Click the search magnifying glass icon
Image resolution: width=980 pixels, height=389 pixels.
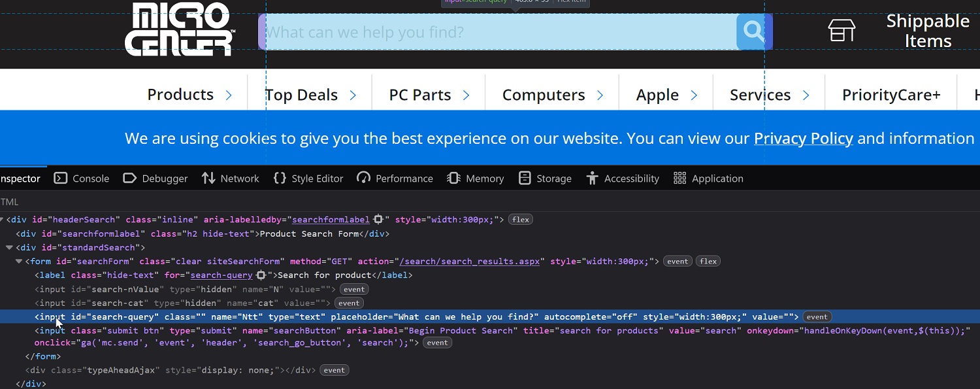pos(753,31)
